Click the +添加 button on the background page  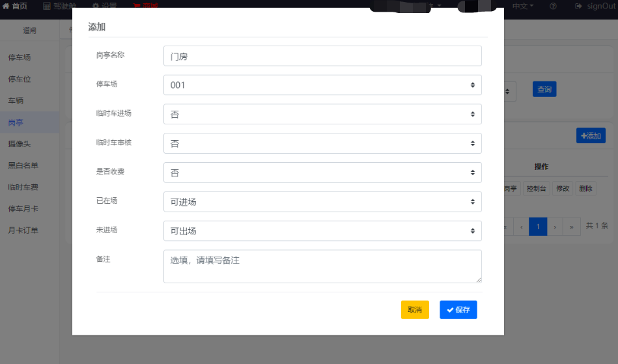(591, 135)
